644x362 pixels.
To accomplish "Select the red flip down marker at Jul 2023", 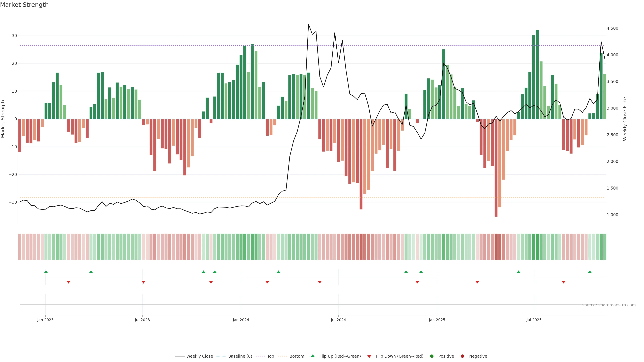I will coord(144,282).
